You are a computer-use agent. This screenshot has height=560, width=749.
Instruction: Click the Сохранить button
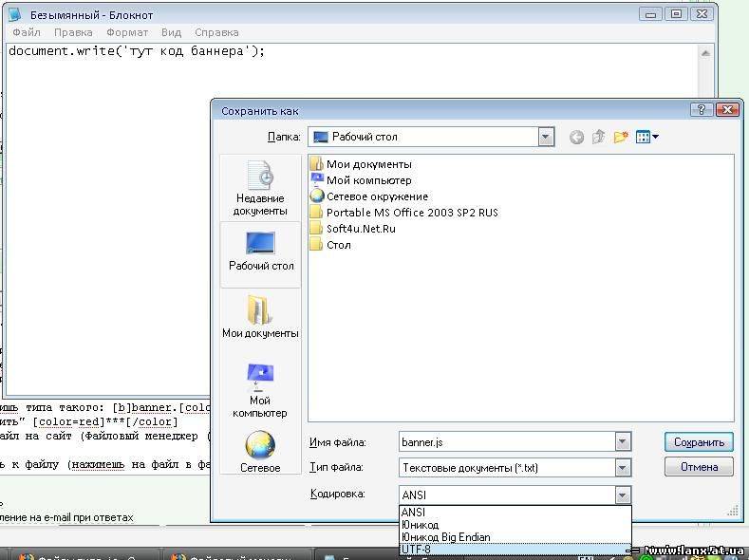(699, 442)
